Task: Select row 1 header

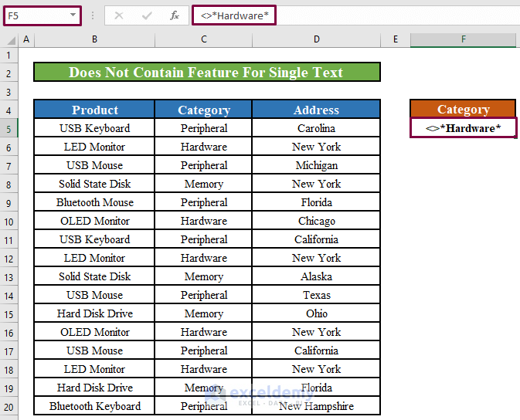Action: (8, 55)
